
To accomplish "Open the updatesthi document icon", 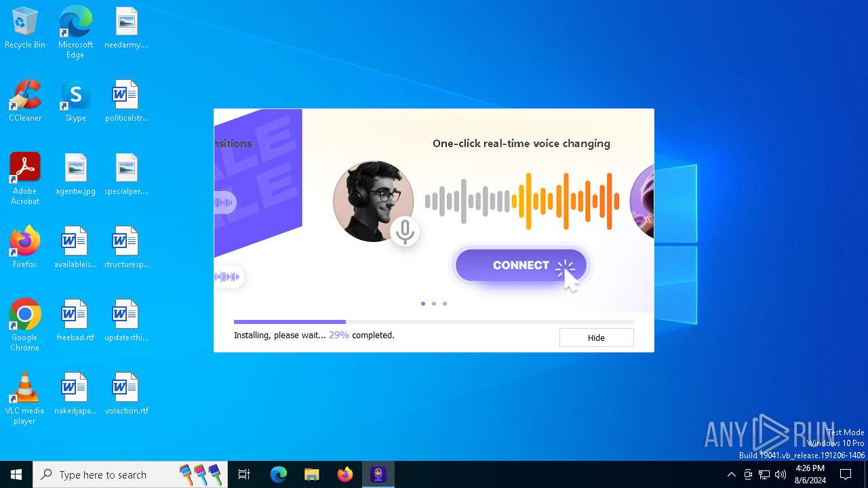I will (x=126, y=321).
